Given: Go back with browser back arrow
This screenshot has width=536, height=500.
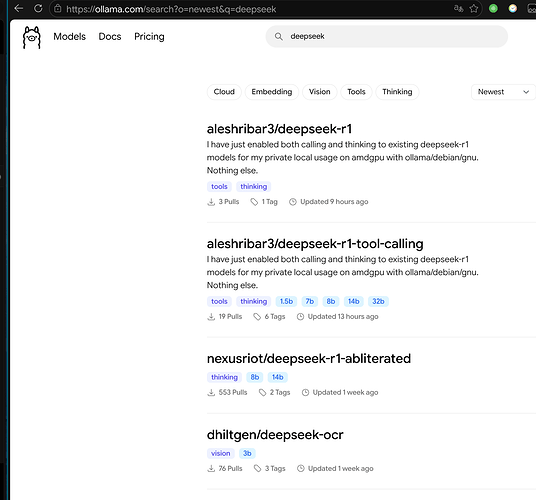Looking at the screenshot, I should (19, 8).
